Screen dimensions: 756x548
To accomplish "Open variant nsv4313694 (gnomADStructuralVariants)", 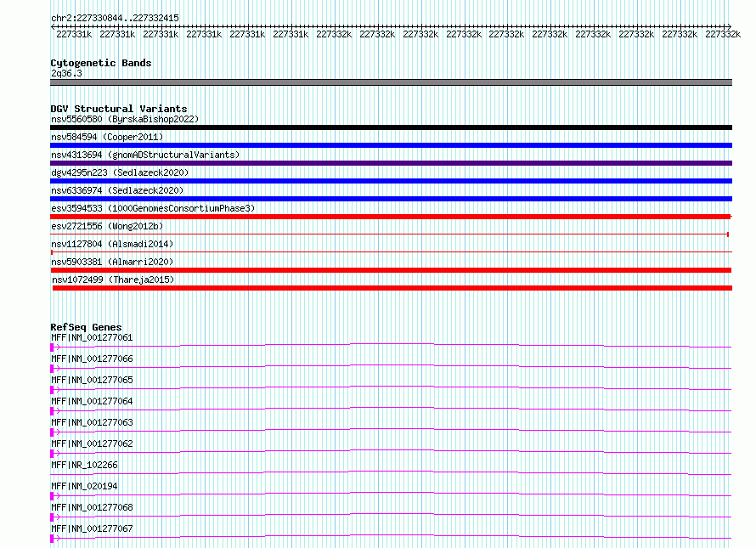I will [x=145, y=155].
